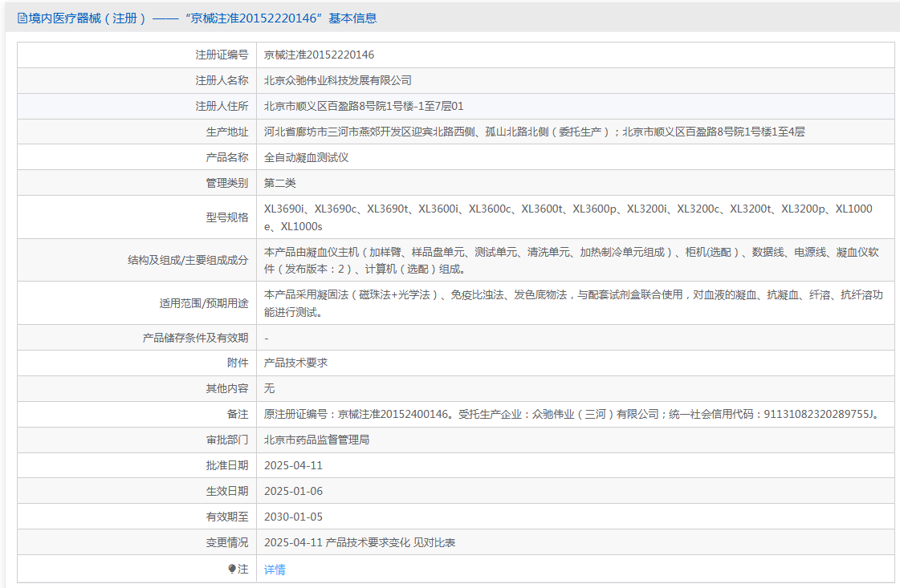Click the 管理类别 label
900x588 pixels.
point(227,183)
